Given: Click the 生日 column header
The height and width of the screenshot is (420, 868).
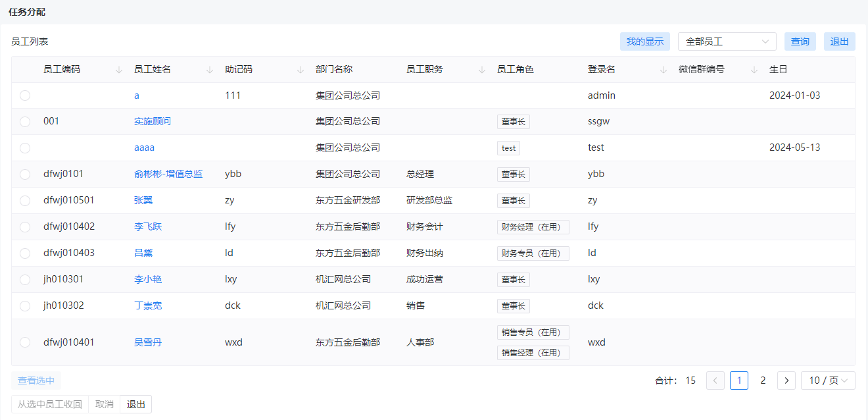Looking at the screenshot, I should click(779, 69).
